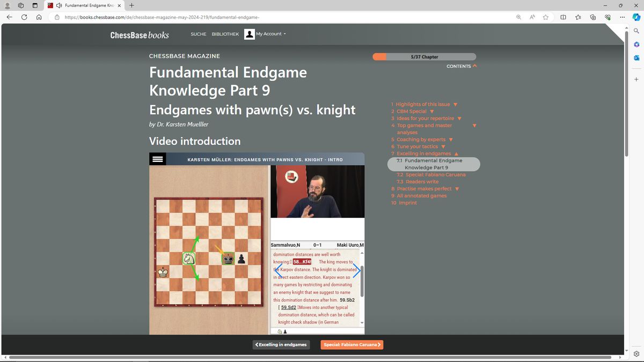
Task: Open browser split screen view
Action: (x=562, y=17)
